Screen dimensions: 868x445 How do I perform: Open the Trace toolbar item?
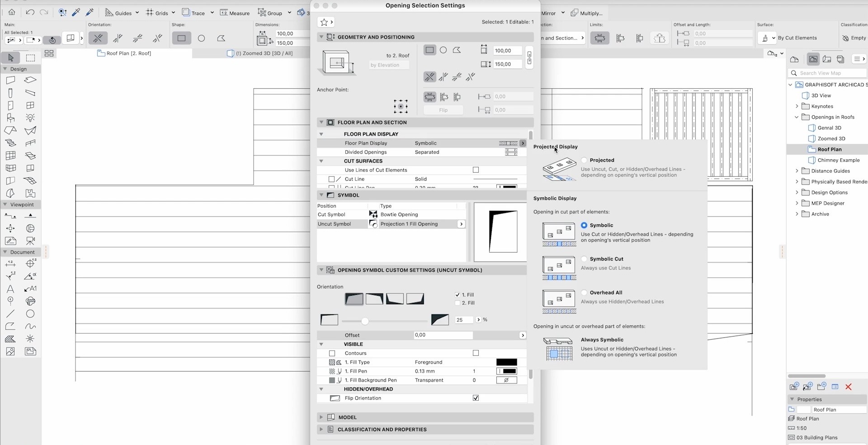click(193, 13)
